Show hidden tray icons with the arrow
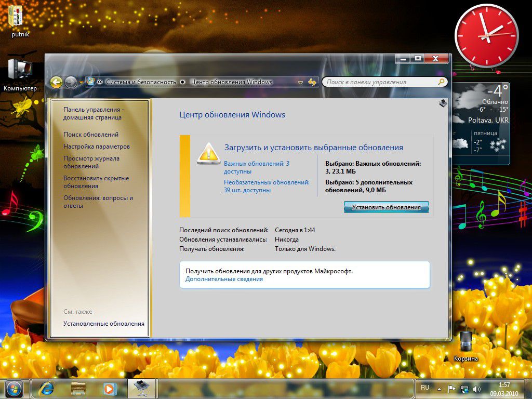Image resolution: width=532 pixels, height=399 pixels. coord(439,389)
